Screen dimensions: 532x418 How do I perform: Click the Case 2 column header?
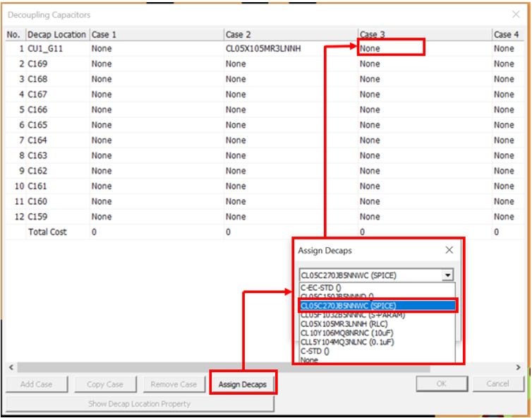[x=289, y=34]
